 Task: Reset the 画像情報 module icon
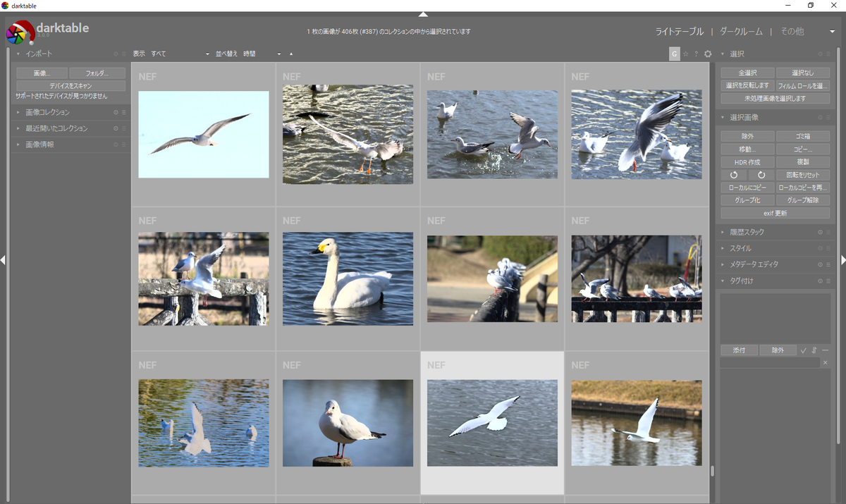[116, 145]
